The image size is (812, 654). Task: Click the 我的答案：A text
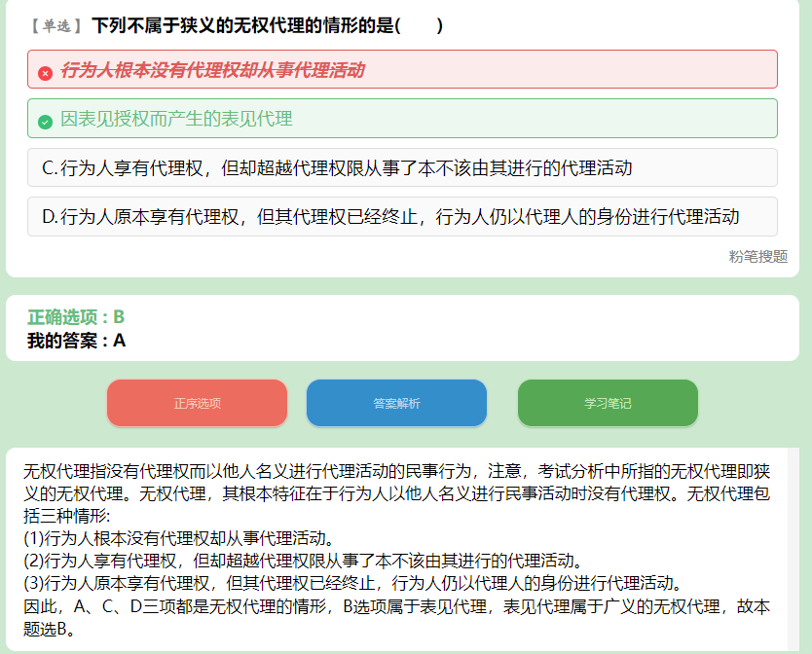click(x=76, y=341)
